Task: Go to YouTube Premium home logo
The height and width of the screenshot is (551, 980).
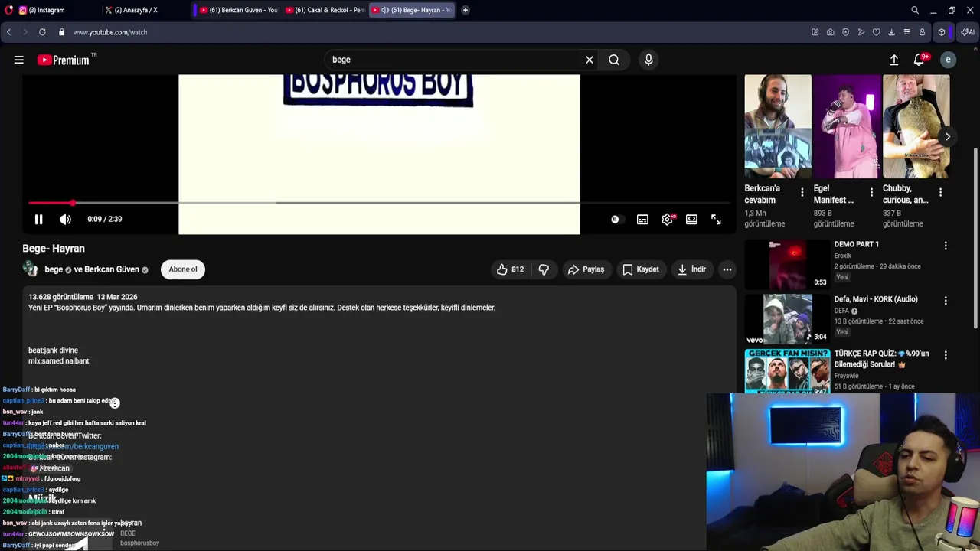Action: 63,60
